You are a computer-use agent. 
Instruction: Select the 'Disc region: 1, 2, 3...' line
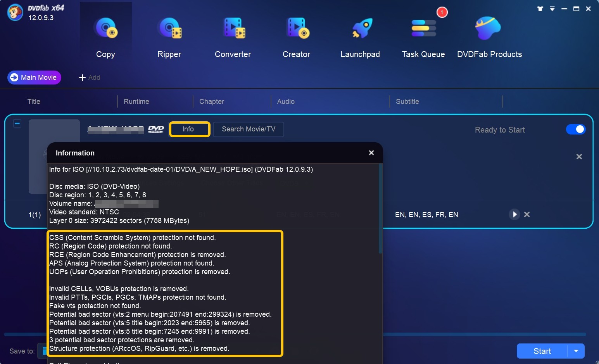click(98, 195)
